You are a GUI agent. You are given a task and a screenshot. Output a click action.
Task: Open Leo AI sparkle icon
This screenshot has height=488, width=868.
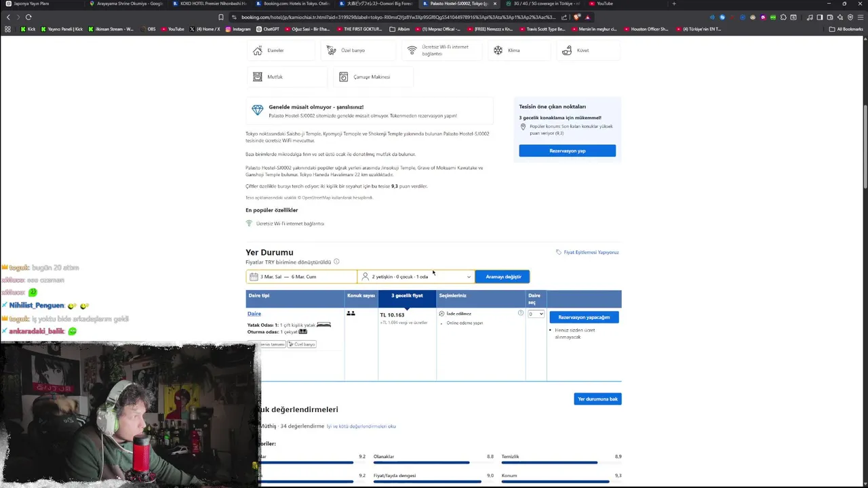pyautogui.click(x=840, y=17)
